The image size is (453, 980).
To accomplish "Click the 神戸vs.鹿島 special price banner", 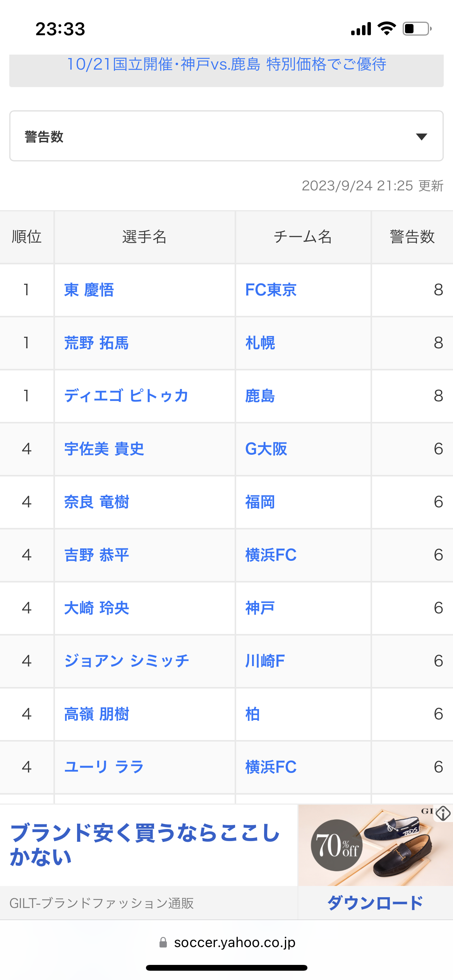I will pyautogui.click(x=226, y=64).
